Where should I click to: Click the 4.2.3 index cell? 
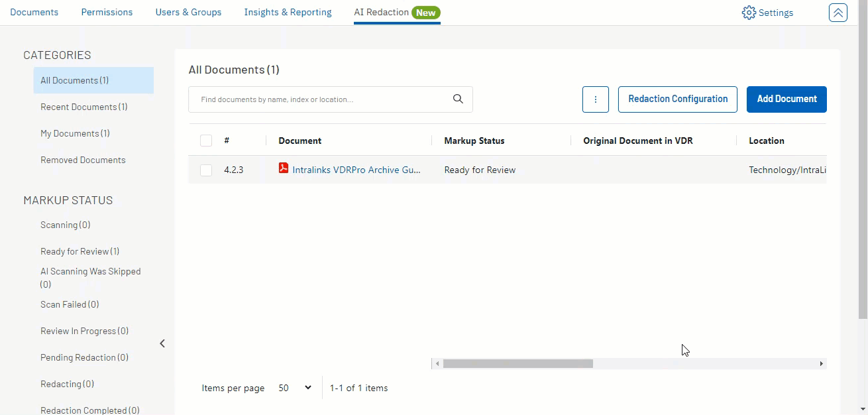click(234, 170)
